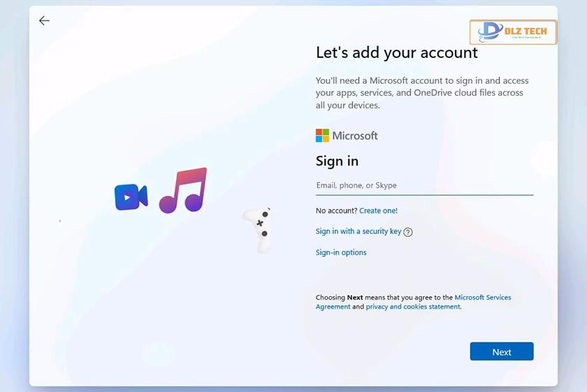The height and width of the screenshot is (392, 587).
Task: Choose Sign in with a security key
Action: click(x=358, y=231)
